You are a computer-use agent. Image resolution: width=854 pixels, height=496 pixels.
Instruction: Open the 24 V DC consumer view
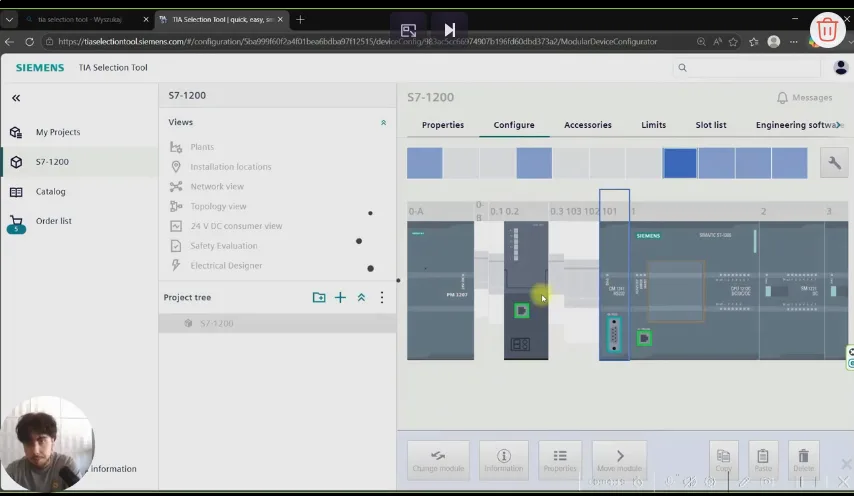[236, 226]
